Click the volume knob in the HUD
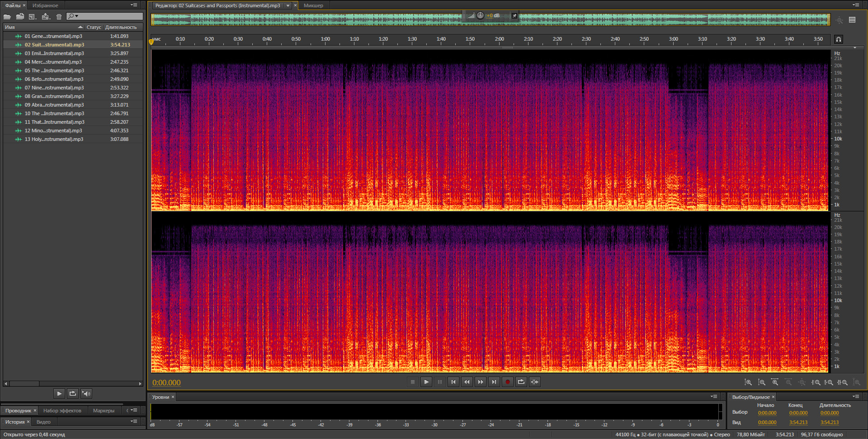 (480, 15)
